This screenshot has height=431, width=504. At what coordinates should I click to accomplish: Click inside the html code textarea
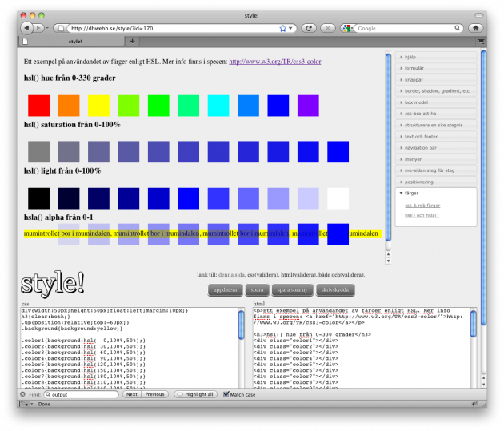pyautogui.click(x=362, y=348)
